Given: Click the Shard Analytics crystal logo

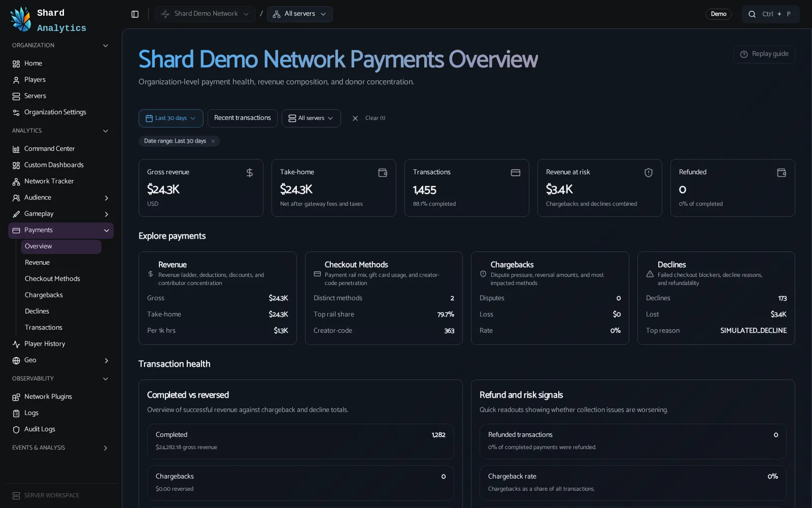Looking at the screenshot, I should pyautogui.click(x=21, y=19).
